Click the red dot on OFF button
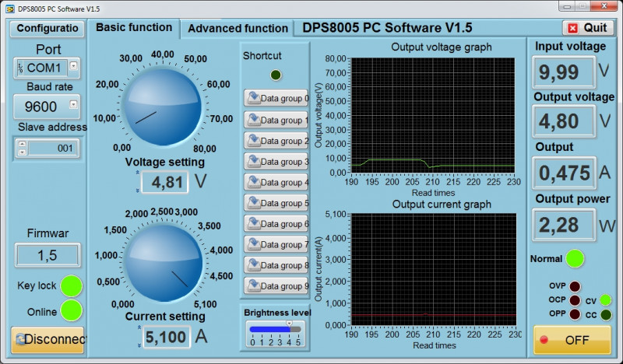The height and width of the screenshot is (364, 623). coord(544,340)
